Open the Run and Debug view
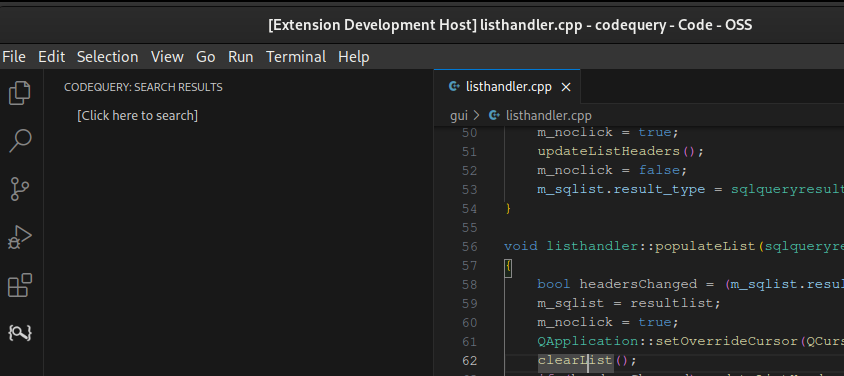Image resolution: width=844 pixels, height=376 pixels. (20, 237)
